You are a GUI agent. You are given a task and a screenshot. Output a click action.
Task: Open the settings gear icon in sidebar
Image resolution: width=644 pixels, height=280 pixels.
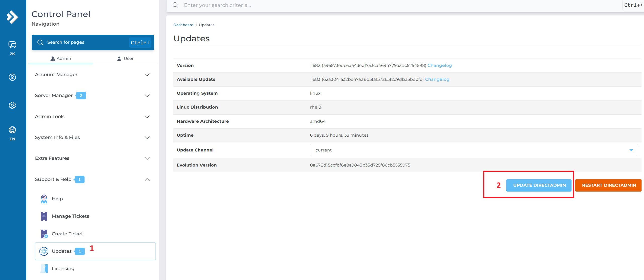point(12,105)
